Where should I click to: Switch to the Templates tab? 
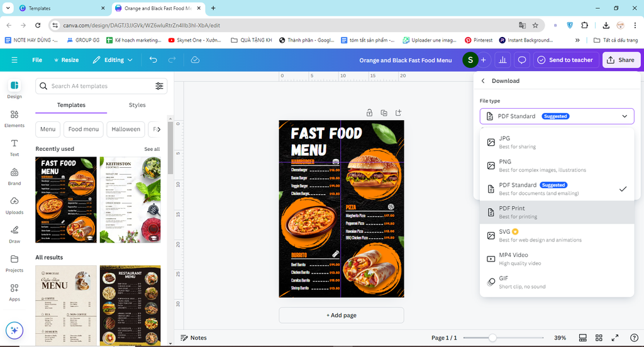click(x=71, y=105)
